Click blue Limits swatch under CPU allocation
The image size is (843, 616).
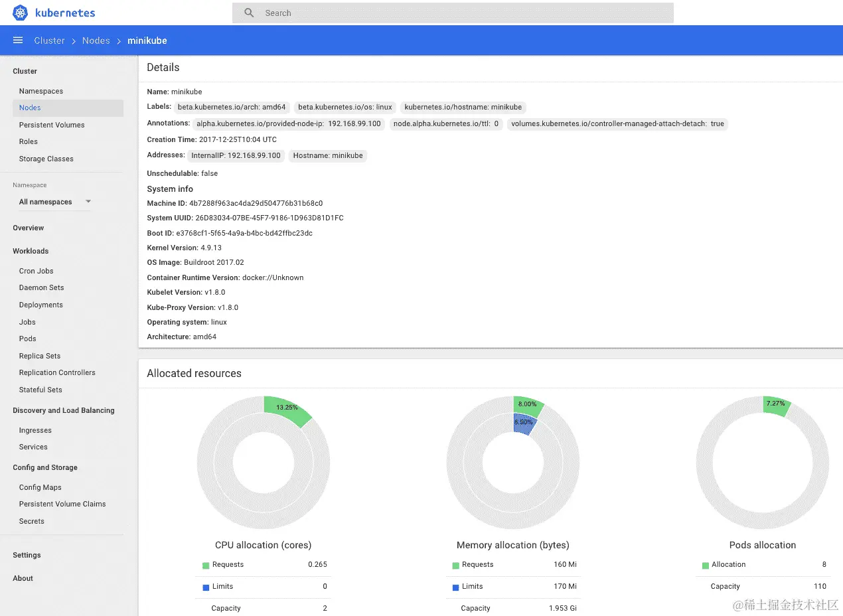(206, 587)
